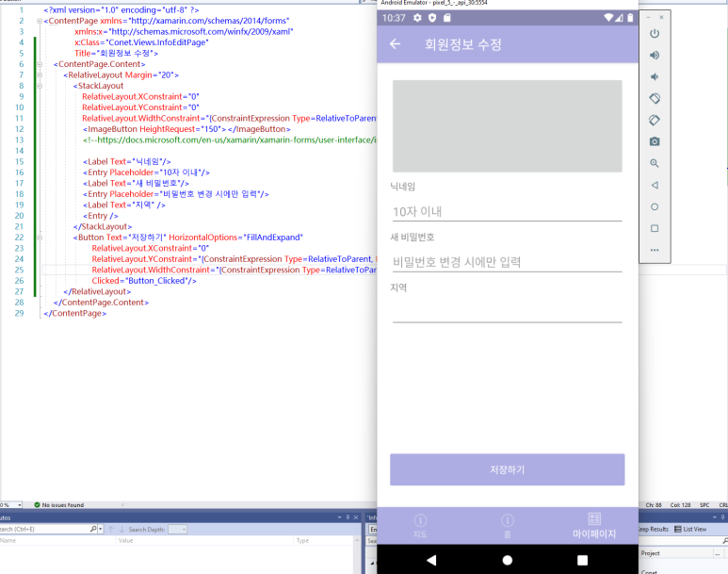Open the 지도 tab in bottom bar
728x574 pixels.
tap(420, 526)
